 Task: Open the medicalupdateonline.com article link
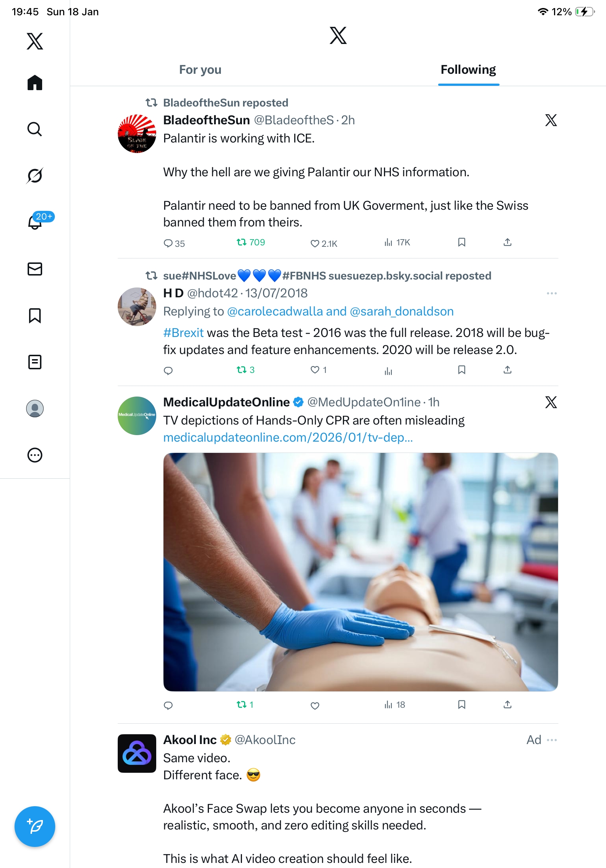288,437
